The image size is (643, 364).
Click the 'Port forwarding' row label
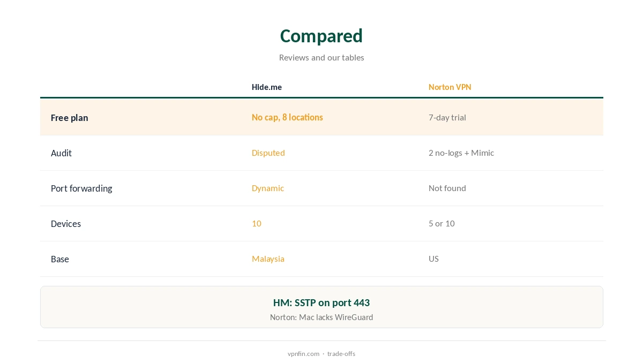[81, 188]
